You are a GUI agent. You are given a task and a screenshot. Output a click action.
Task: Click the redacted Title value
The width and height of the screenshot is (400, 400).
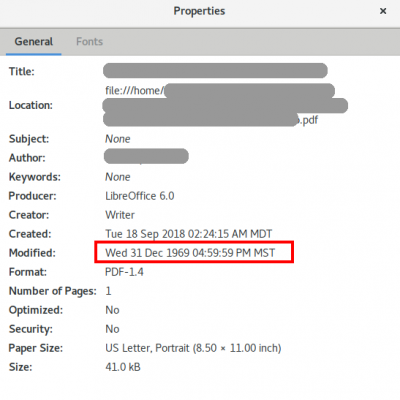point(215,71)
